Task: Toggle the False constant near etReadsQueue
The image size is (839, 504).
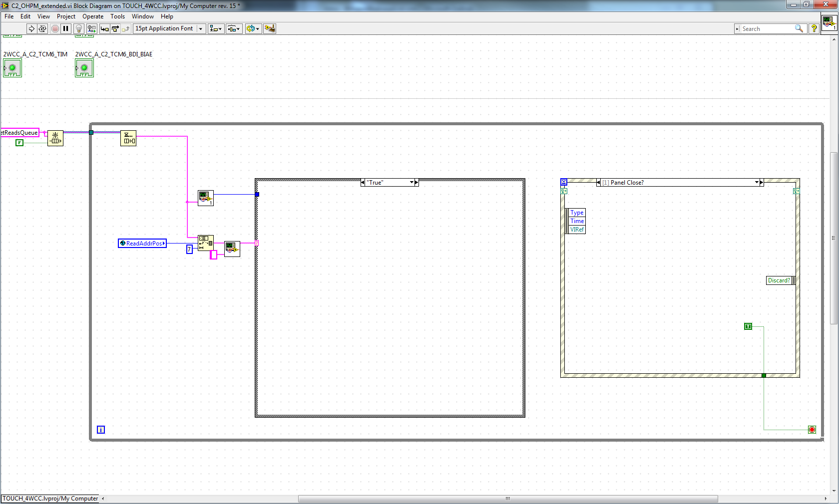Action: (x=19, y=143)
